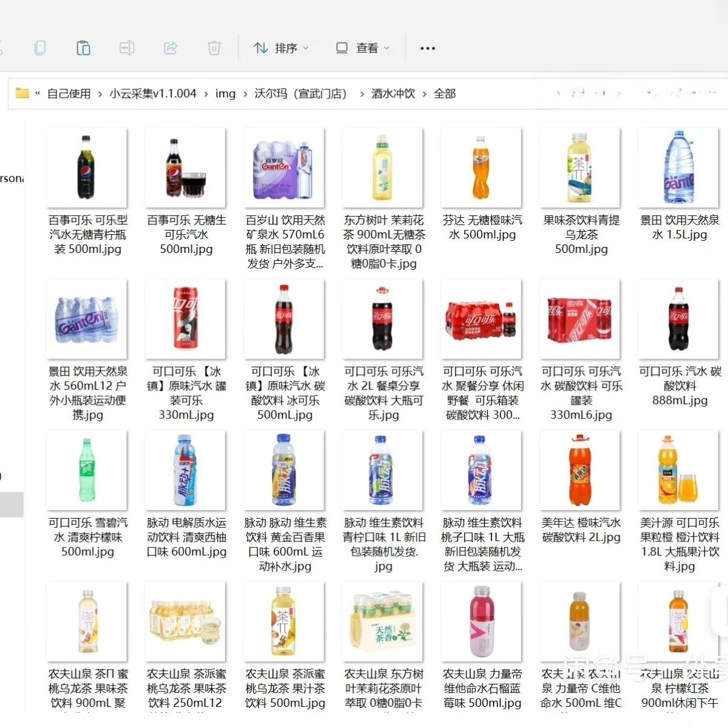Go to the 自己使用 folder in the path

coord(69,93)
